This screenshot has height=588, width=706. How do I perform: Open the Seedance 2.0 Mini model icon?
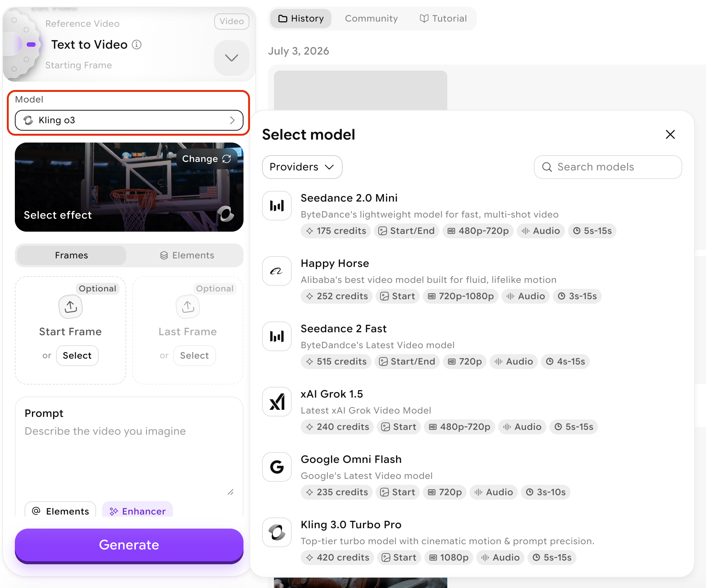277,206
